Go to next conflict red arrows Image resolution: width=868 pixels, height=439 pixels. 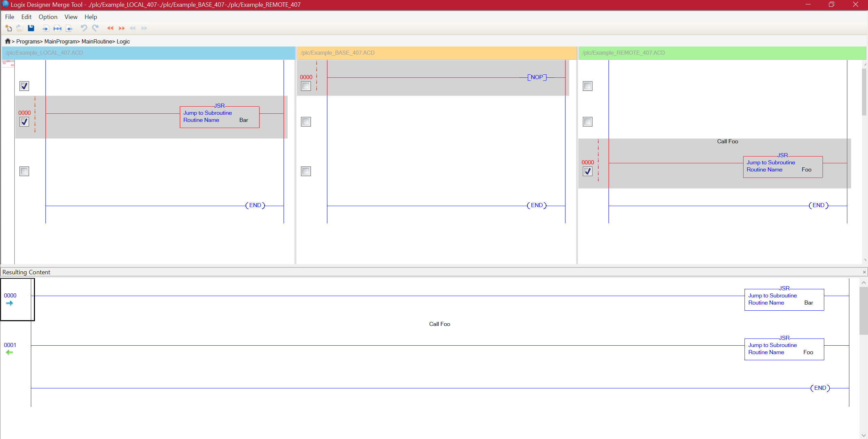point(122,28)
